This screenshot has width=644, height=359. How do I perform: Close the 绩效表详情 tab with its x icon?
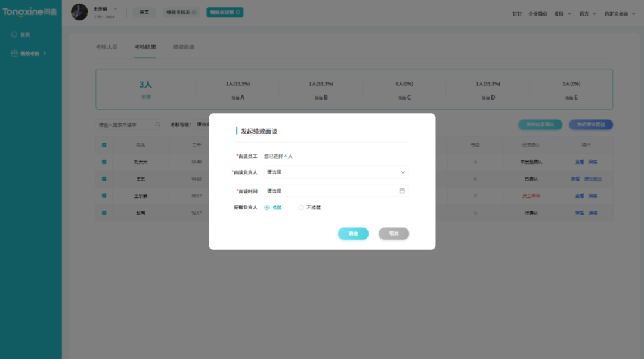[x=238, y=12]
